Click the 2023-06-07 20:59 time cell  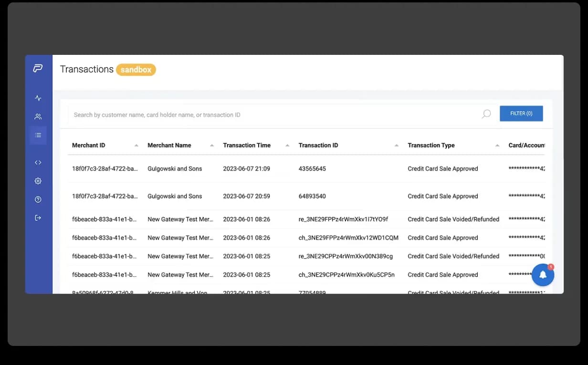(246, 196)
